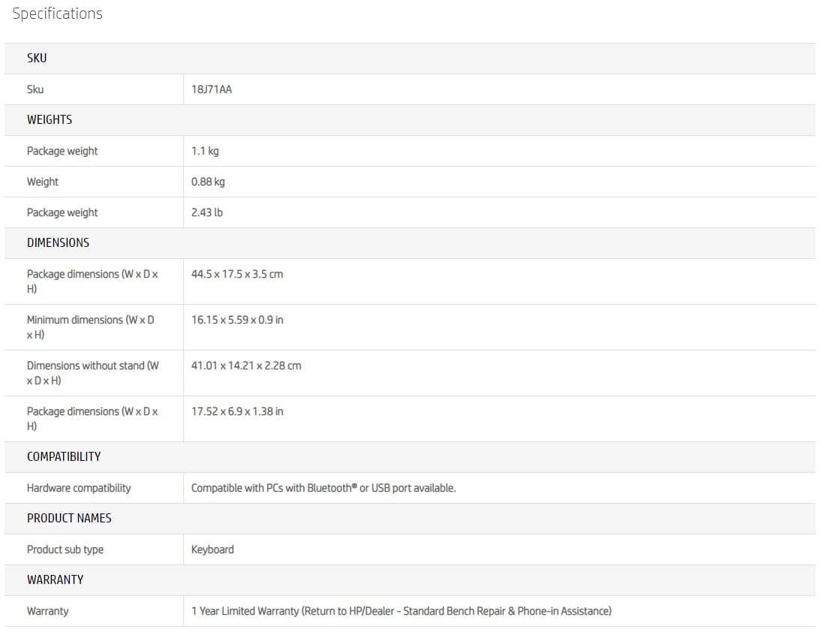The width and height of the screenshot is (825, 644).
Task: Click the 1.1 kg package weight value
Action: pos(205,151)
